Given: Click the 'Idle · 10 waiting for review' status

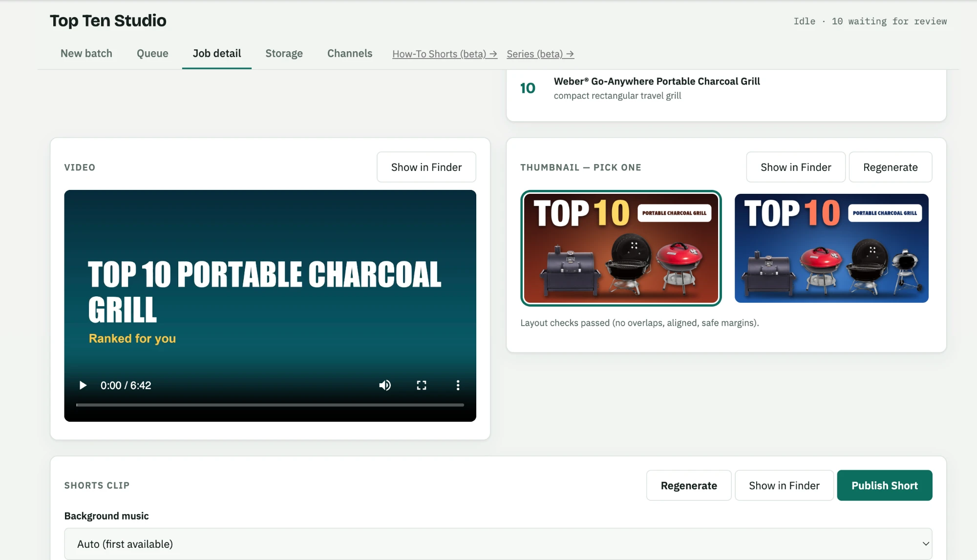Looking at the screenshot, I should pyautogui.click(x=870, y=21).
